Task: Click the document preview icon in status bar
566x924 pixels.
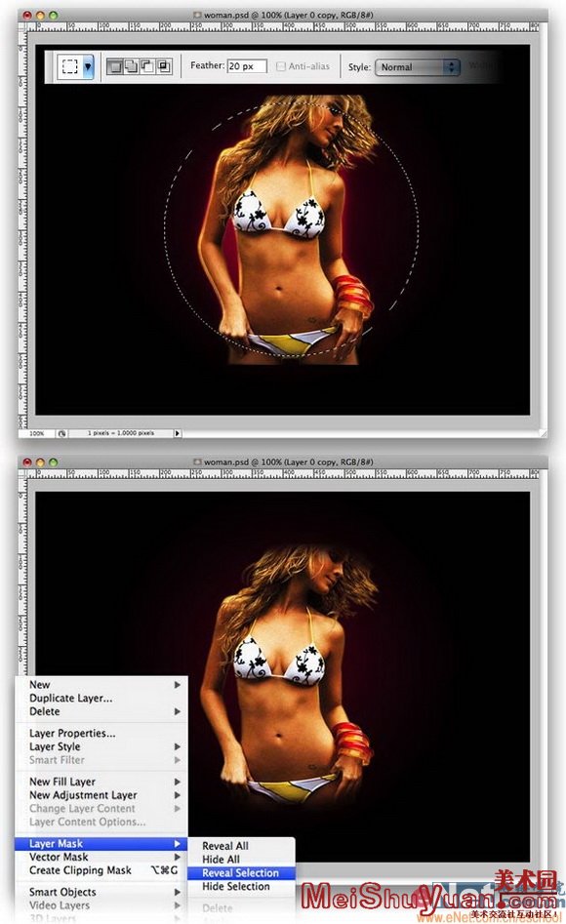Action: tap(61, 433)
